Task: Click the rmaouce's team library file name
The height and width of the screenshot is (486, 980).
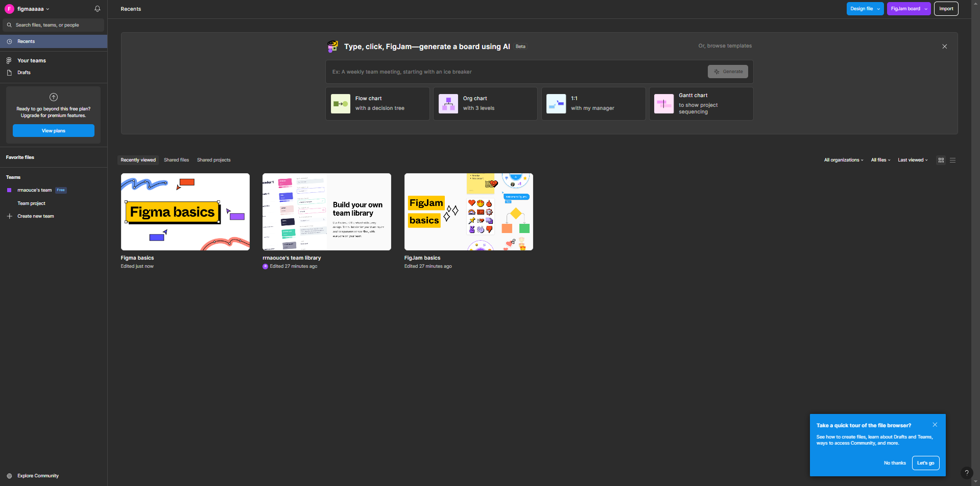Action: click(x=292, y=258)
